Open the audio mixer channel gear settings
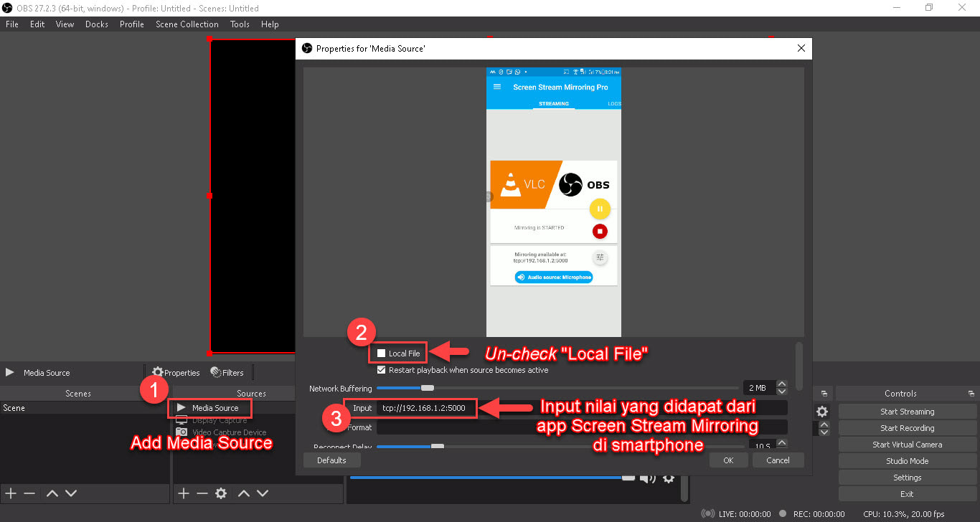 click(x=669, y=478)
